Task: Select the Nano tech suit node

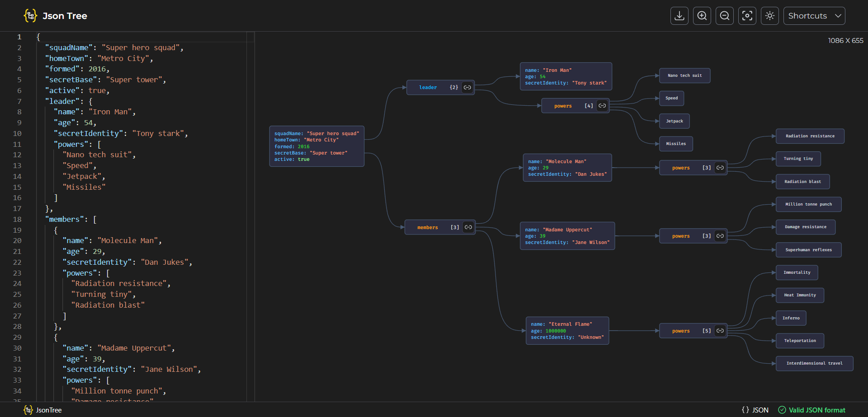Action: pos(684,75)
